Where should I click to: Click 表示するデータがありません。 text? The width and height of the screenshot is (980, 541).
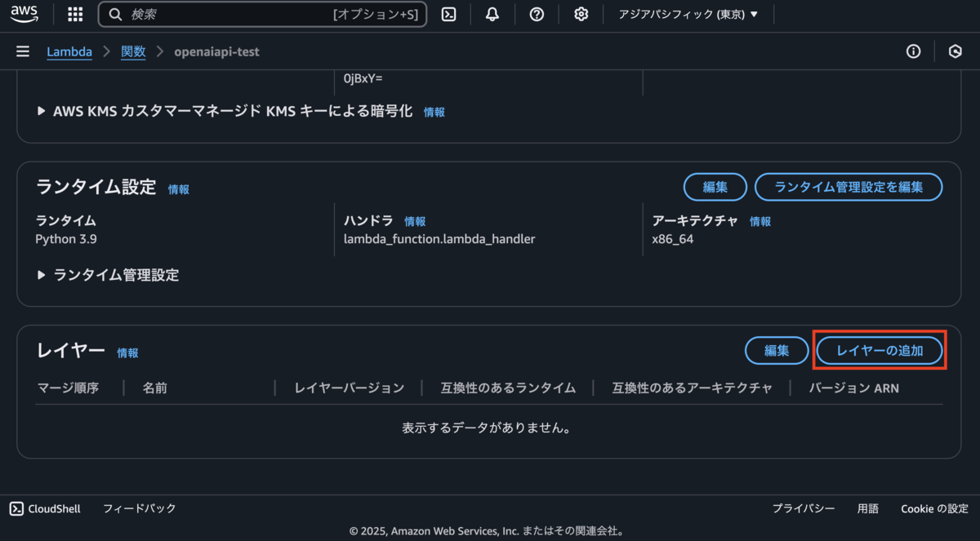pyautogui.click(x=487, y=428)
